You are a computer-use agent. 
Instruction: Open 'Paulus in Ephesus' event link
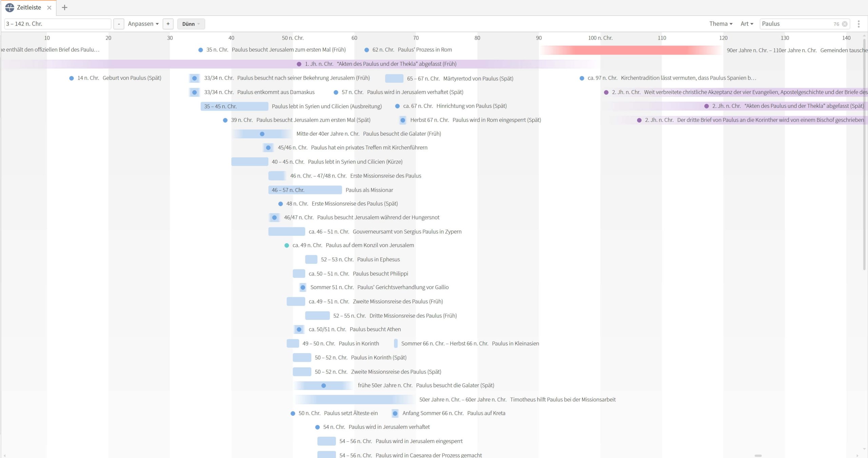378,260
